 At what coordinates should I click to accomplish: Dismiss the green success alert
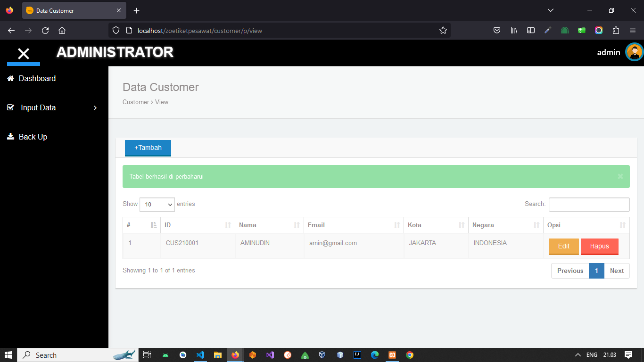tap(620, 176)
